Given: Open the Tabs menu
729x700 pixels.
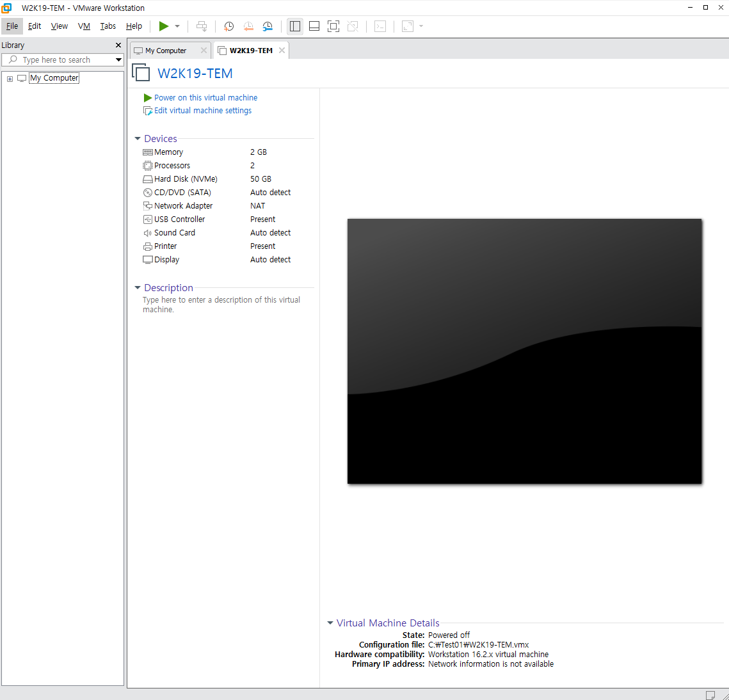Looking at the screenshot, I should 108,26.
